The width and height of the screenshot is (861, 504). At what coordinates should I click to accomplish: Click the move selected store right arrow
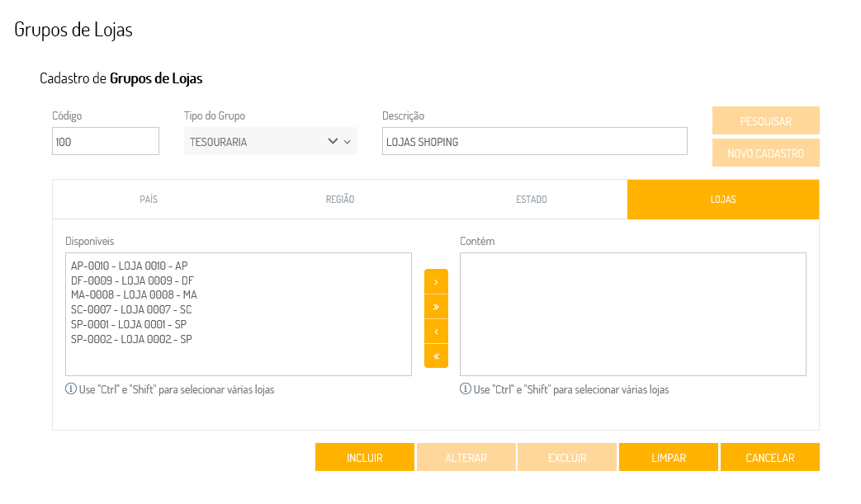436,281
